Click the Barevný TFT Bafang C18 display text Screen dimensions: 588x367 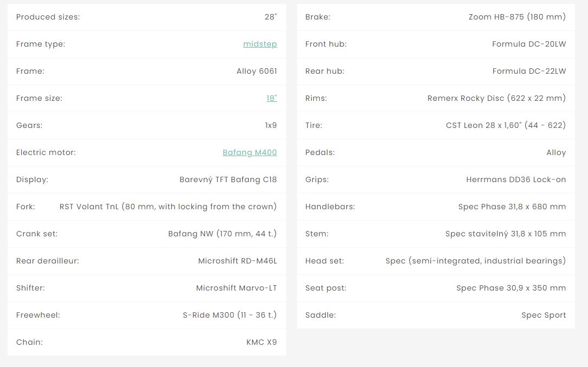[x=228, y=179]
